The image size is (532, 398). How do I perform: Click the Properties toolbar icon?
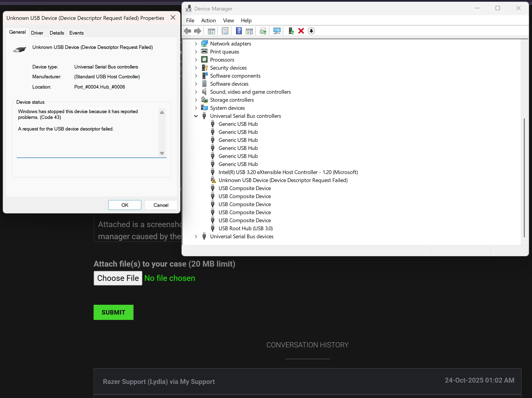[x=225, y=31]
